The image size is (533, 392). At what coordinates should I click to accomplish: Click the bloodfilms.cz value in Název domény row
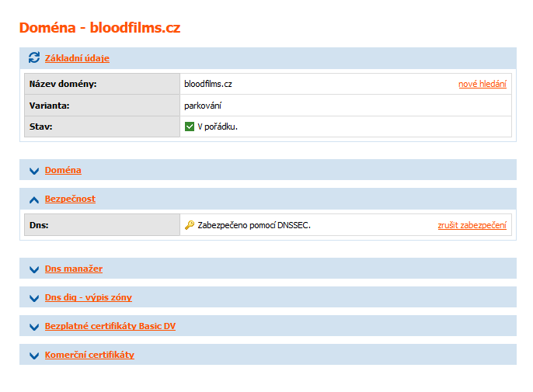click(208, 84)
